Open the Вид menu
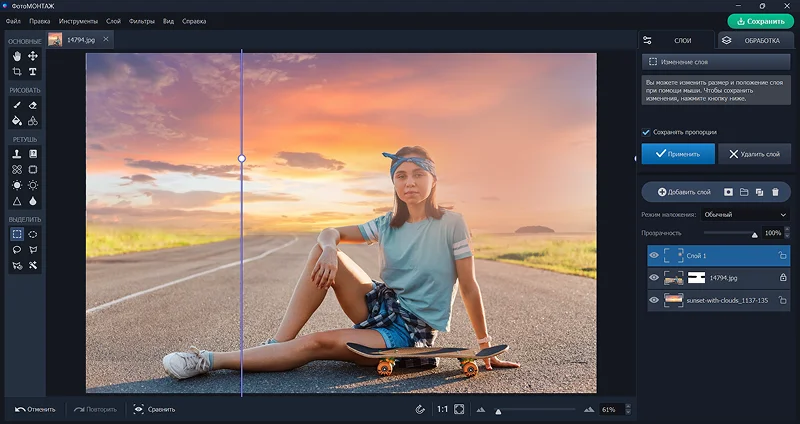The width and height of the screenshot is (800, 424). (168, 21)
